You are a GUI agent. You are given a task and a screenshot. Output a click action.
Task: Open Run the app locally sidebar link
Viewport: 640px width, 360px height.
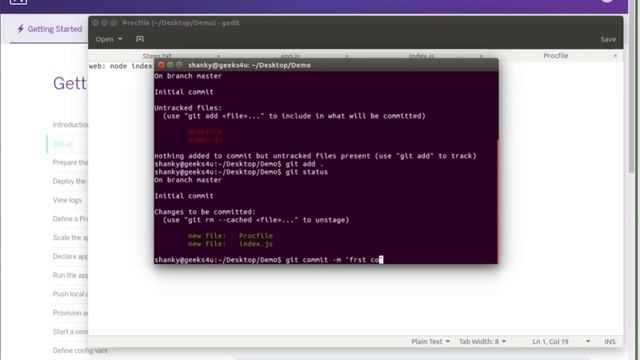click(70, 275)
